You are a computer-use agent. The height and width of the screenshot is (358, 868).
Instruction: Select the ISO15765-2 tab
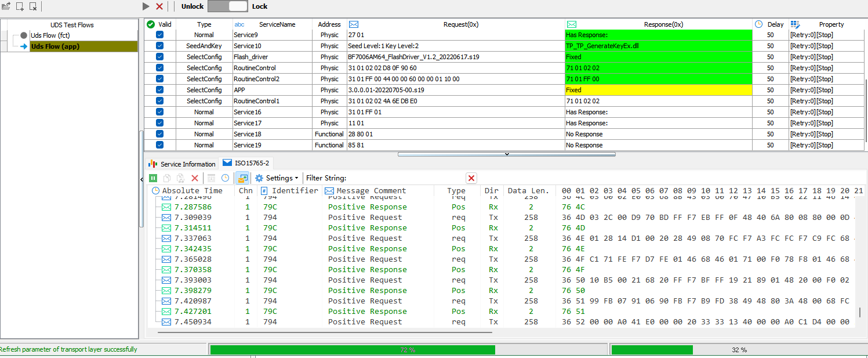click(246, 164)
